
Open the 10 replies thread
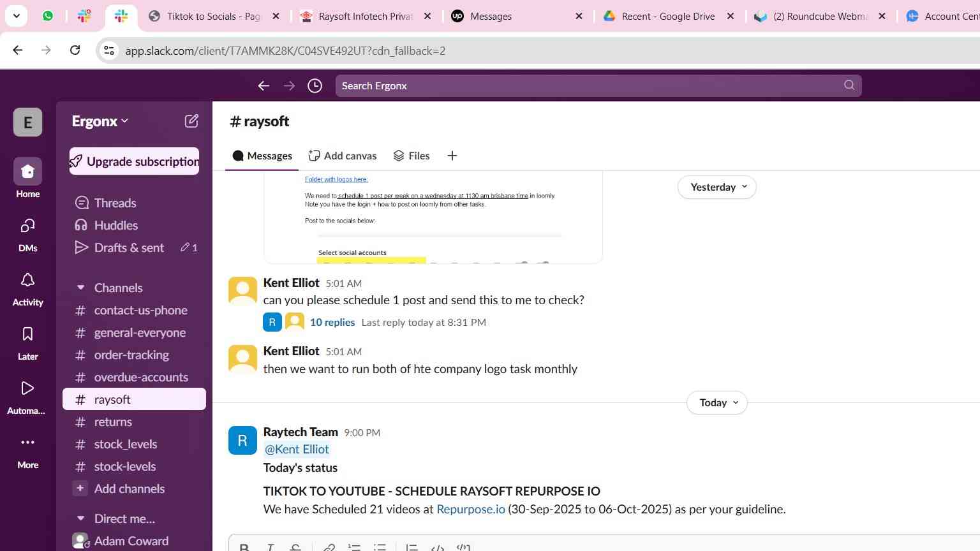coord(332,322)
